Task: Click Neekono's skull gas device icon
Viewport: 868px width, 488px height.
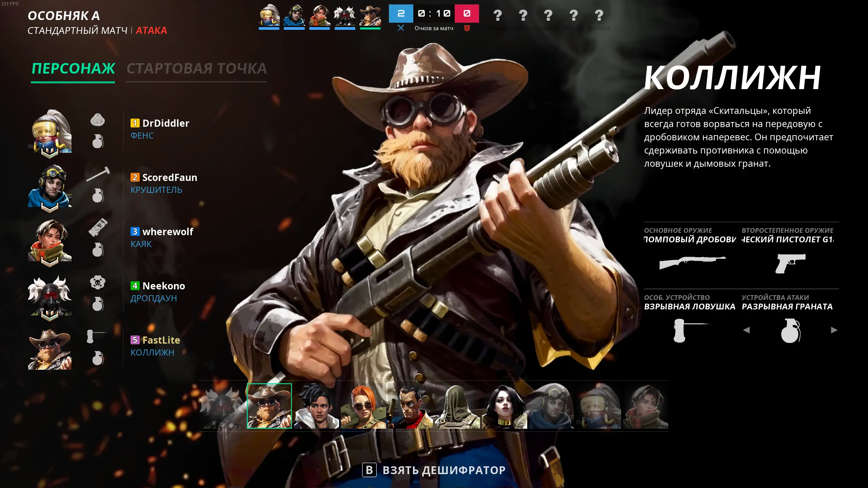Action: [98, 282]
